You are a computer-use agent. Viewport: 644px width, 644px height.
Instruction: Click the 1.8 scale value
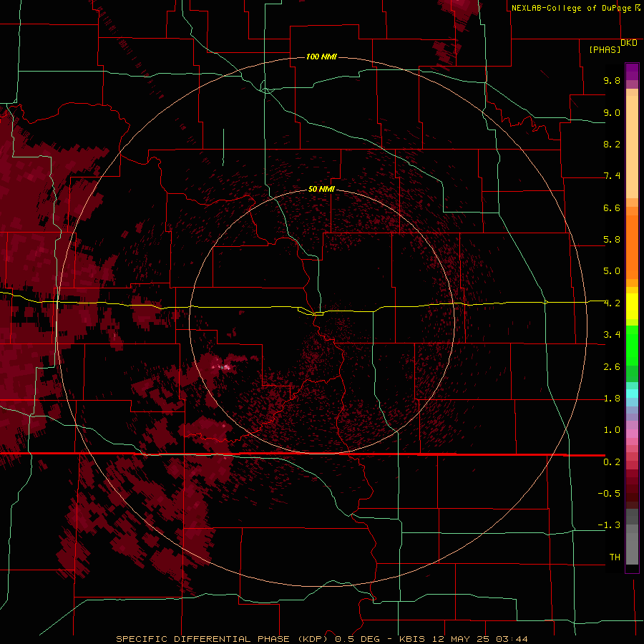tap(612, 399)
